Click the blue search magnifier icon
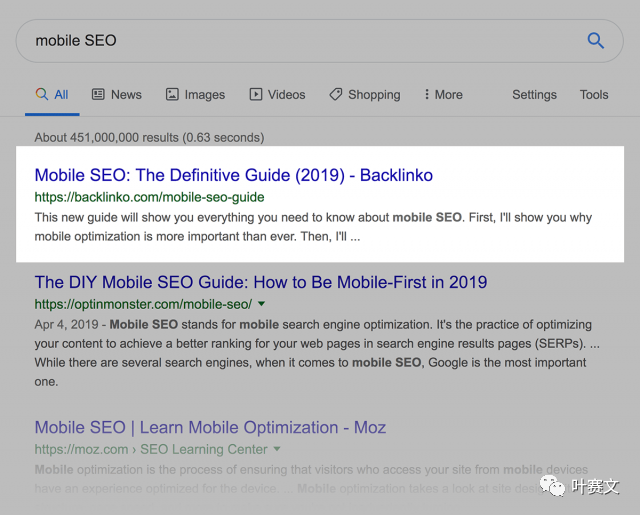Image resolution: width=640 pixels, height=515 pixels. (x=595, y=41)
